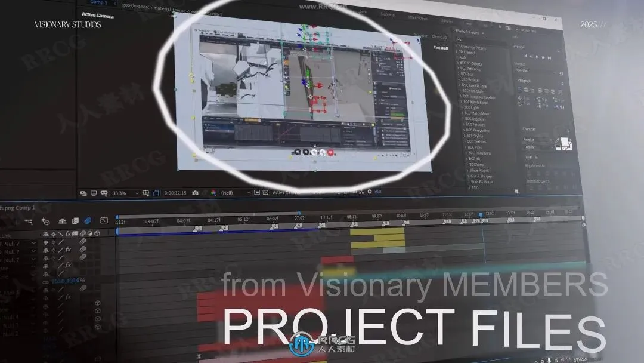This screenshot has height=363, width=644.
Task: Select left align text in the Paragraph panel
Action: pyautogui.click(x=519, y=89)
